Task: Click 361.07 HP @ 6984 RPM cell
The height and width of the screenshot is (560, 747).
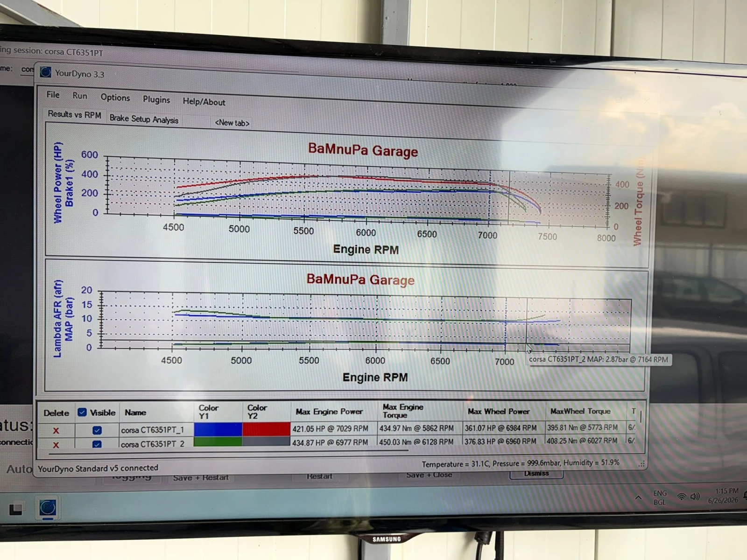Action: tap(500, 427)
